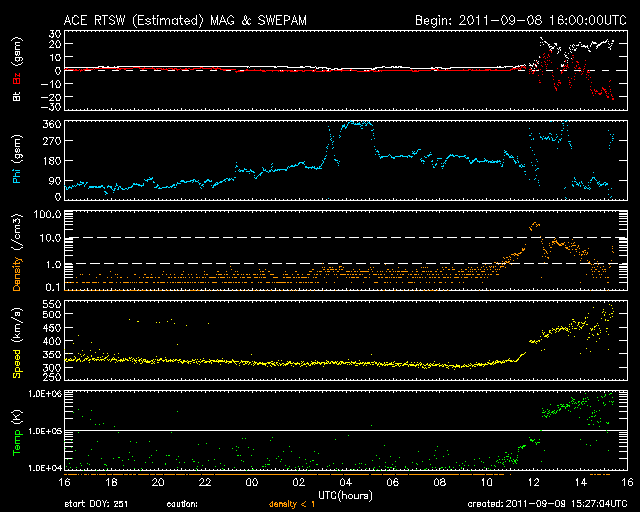Click the title 'ACE RTSW (Estimated) MAG & SWEPAM'
640x512 pixels.
185,20
